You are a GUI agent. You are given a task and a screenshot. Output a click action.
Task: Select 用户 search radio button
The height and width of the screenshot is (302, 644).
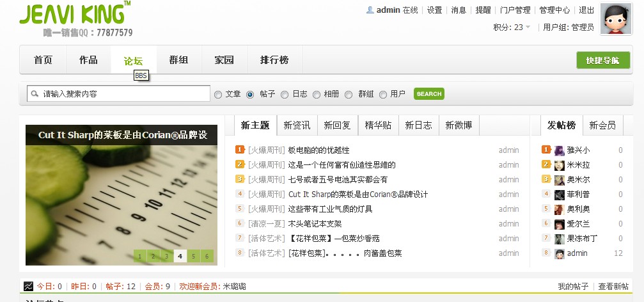point(383,95)
